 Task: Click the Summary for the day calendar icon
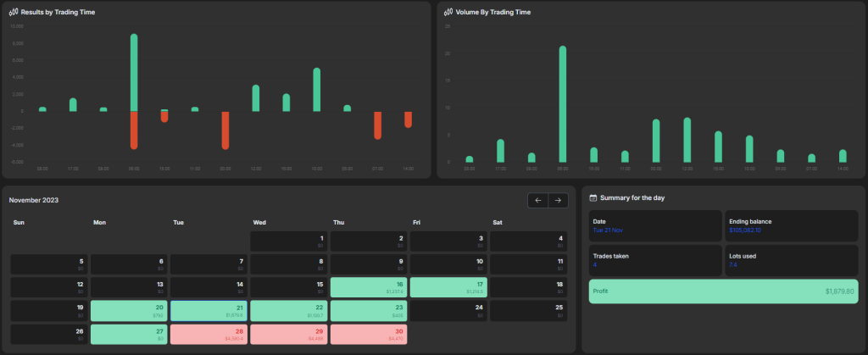[593, 197]
